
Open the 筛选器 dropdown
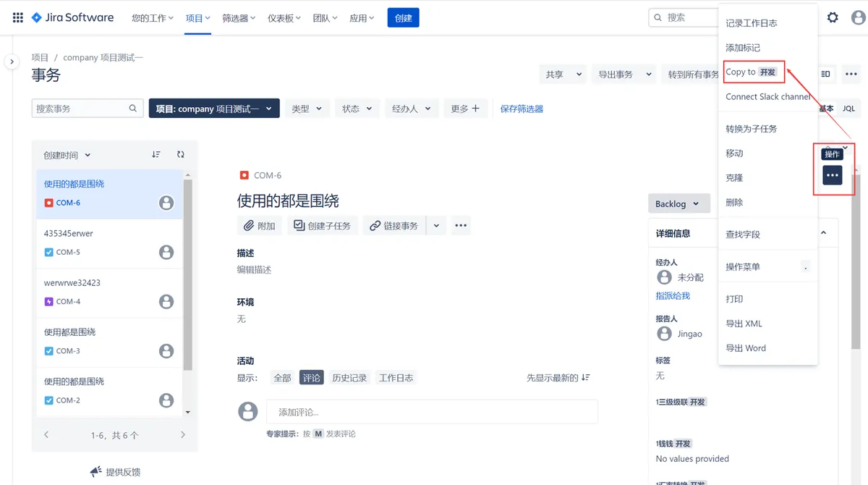(239, 18)
